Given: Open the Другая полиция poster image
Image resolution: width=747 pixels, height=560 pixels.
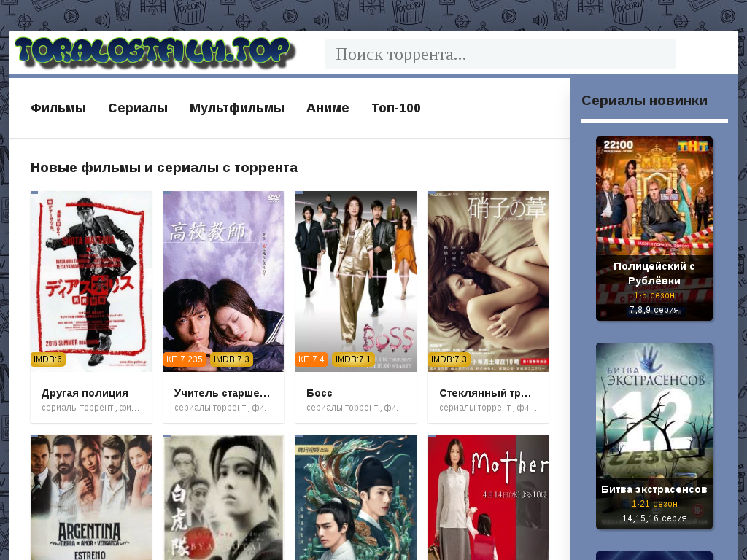Looking at the screenshot, I should 91,281.
